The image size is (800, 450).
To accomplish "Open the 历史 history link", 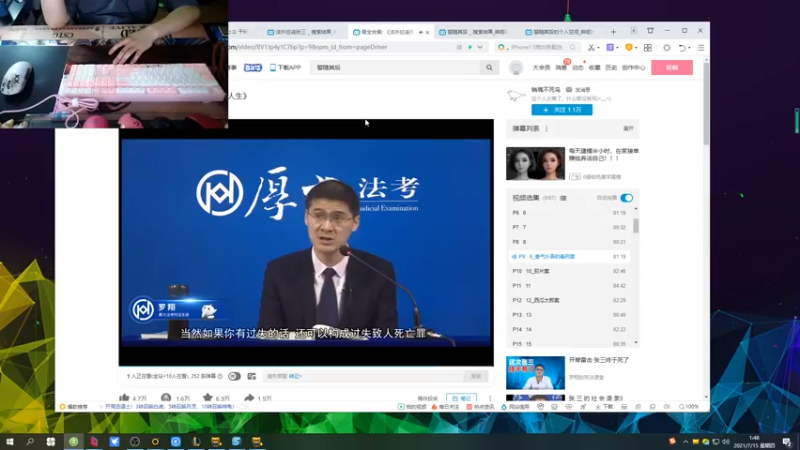I will pos(611,67).
